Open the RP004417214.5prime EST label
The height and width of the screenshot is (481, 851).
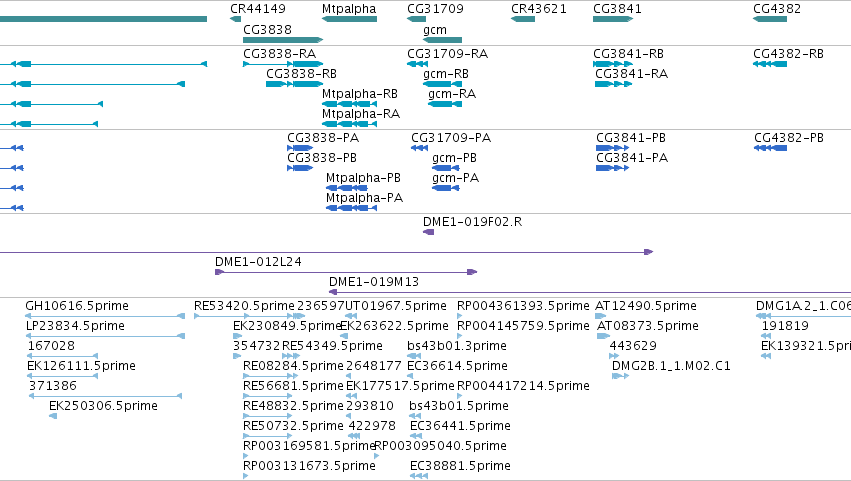[x=523, y=386]
